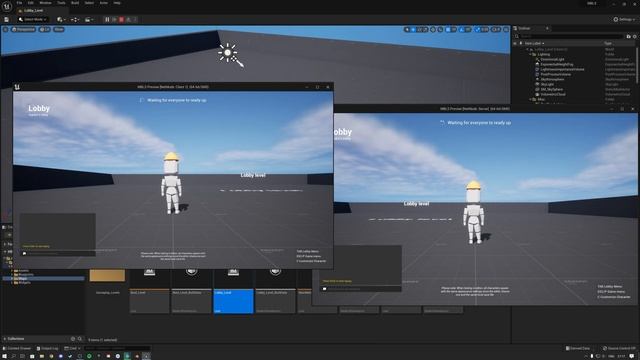Open the Window menu
This screenshot has width=640, height=360.
45,3
